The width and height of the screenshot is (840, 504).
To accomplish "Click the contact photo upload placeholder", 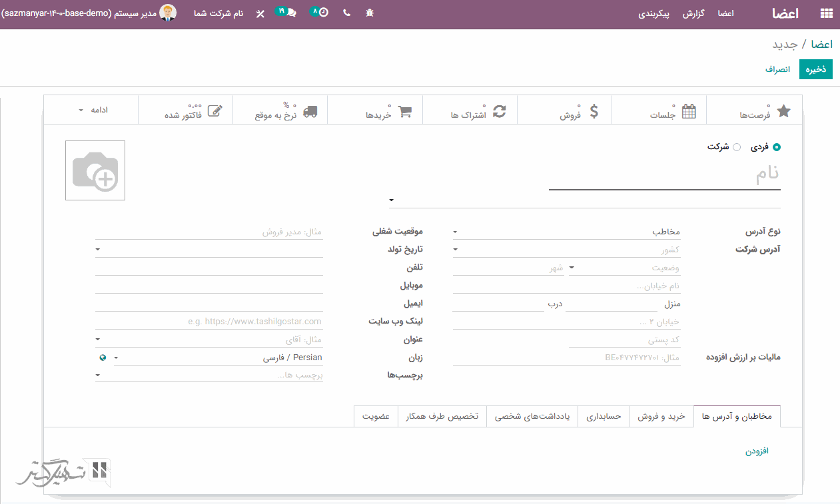I will (x=95, y=170).
